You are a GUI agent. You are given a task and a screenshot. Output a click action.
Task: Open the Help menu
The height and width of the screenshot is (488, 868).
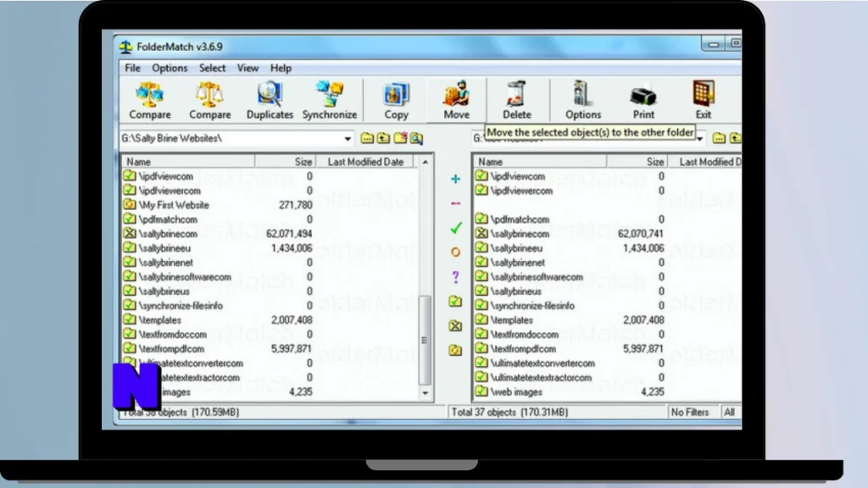tap(281, 68)
